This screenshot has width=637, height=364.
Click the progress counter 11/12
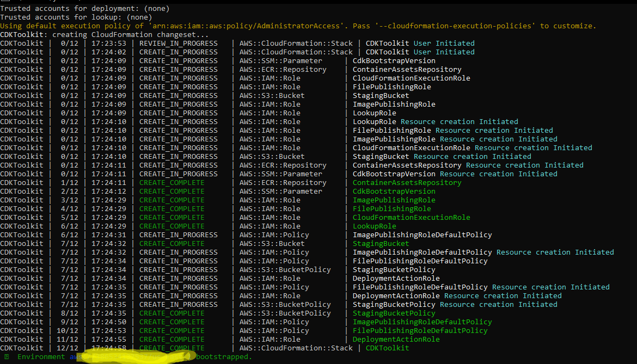68,340
